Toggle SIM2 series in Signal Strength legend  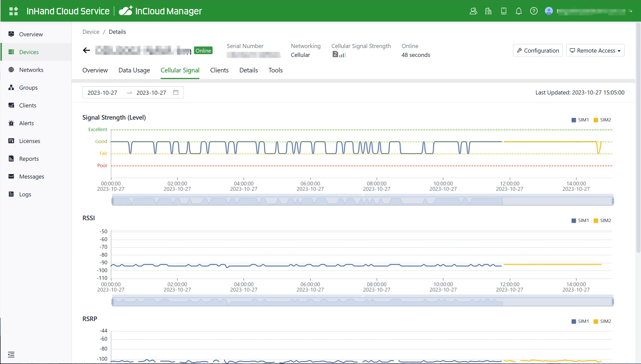coord(602,120)
